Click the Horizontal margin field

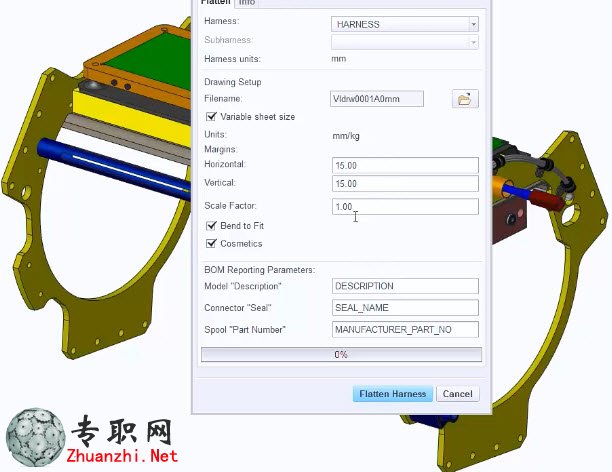click(x=405, y=165)
